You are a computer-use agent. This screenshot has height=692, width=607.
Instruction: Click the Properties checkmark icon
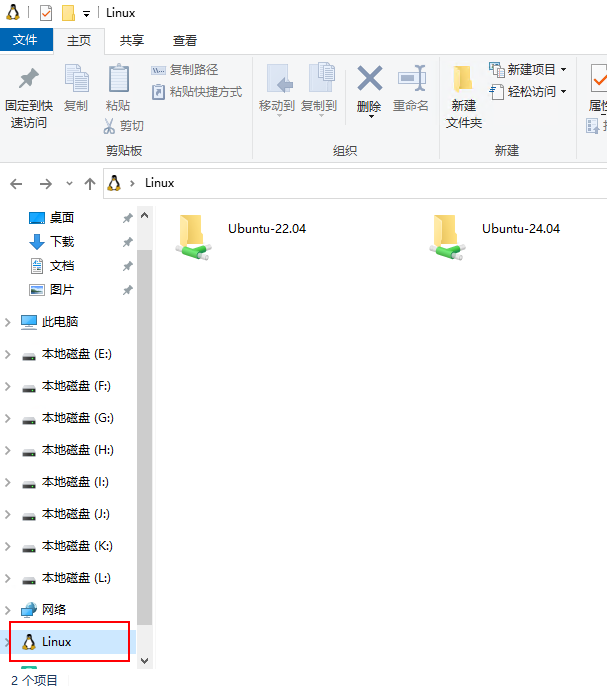tap(599, 78)
